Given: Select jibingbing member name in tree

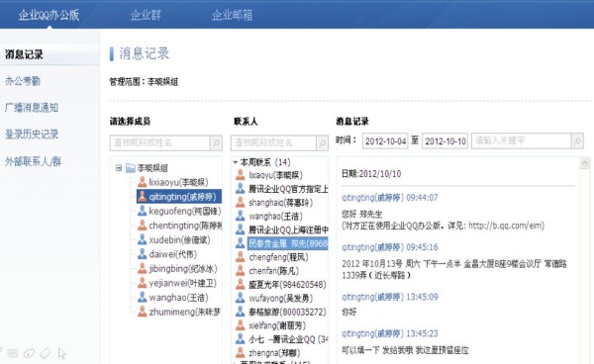Looking at the screenshot, I should click(x=183, y=269).
